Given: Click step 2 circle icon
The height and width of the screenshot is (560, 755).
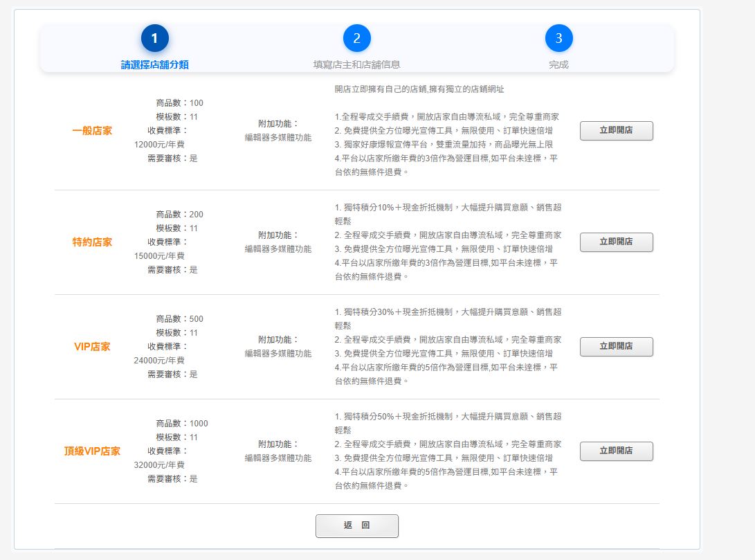Looking at the screenshot, I should 357,38.
